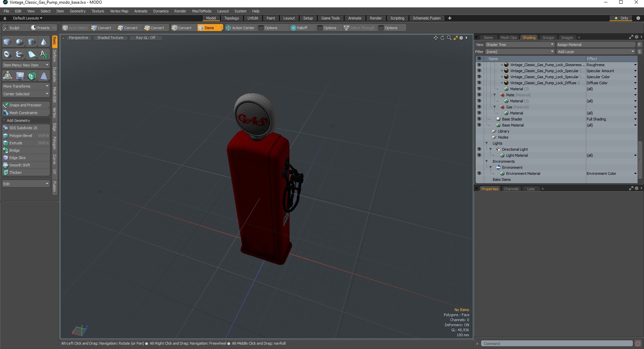Image resolution: width=644 pixels, height=349 pixels.
Task: Open the Shader Tree view dropdown
Action: (520, 45)
